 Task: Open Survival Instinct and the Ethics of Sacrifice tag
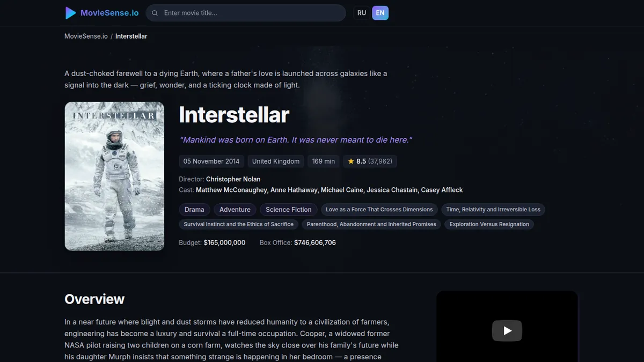click(x=239, y=224)
